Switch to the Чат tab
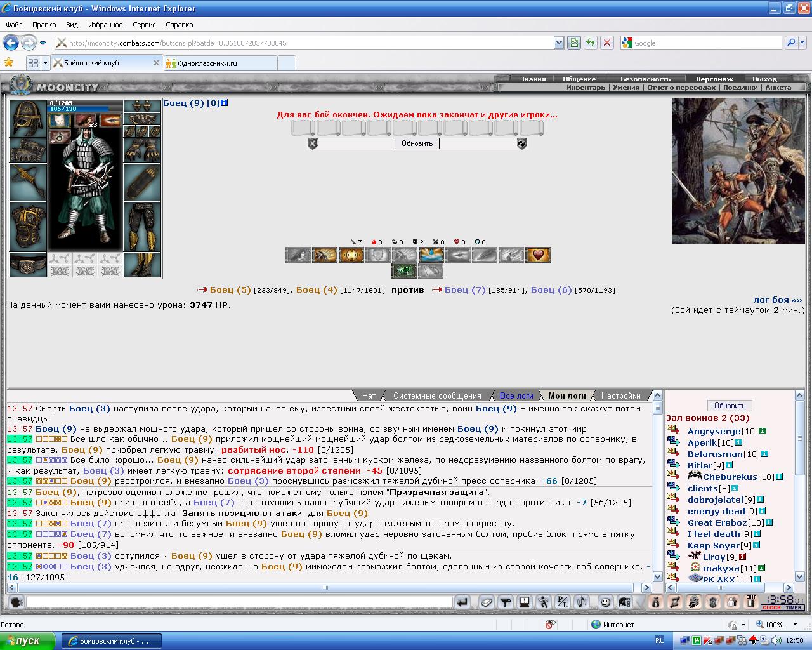Image resolution: width=812 pixels, height=650 pixels. pyautogui.click(x=369, y=395)
